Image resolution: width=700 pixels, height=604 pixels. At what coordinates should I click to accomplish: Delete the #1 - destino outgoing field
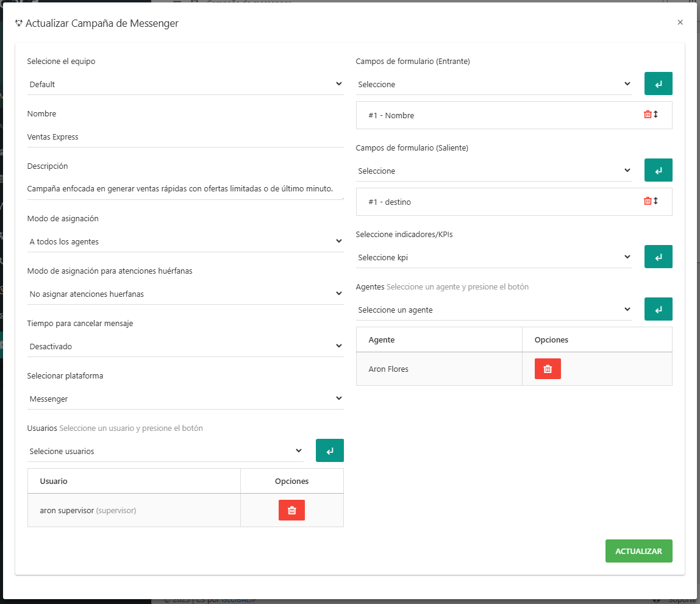648,201
